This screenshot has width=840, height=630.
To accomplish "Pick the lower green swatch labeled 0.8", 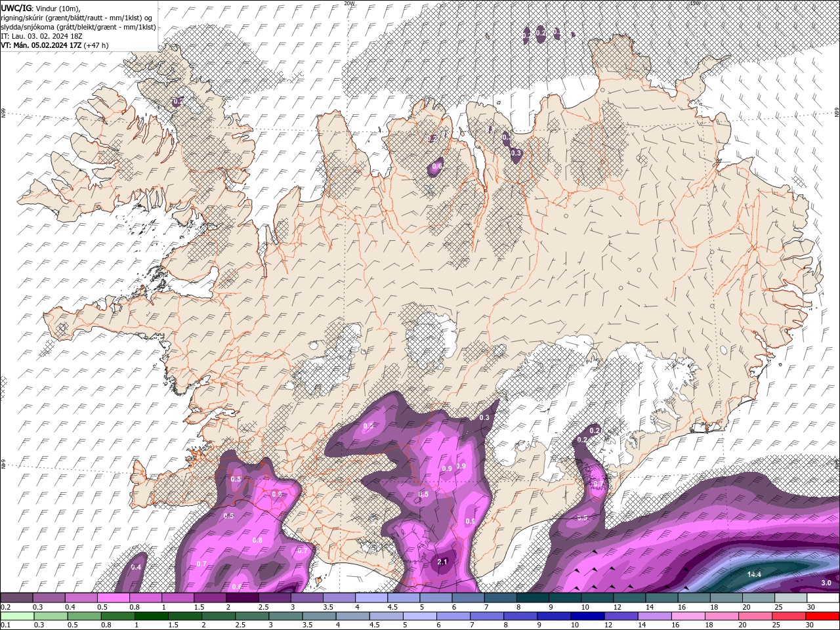I will pyautogui.click(x=117, y=616).
